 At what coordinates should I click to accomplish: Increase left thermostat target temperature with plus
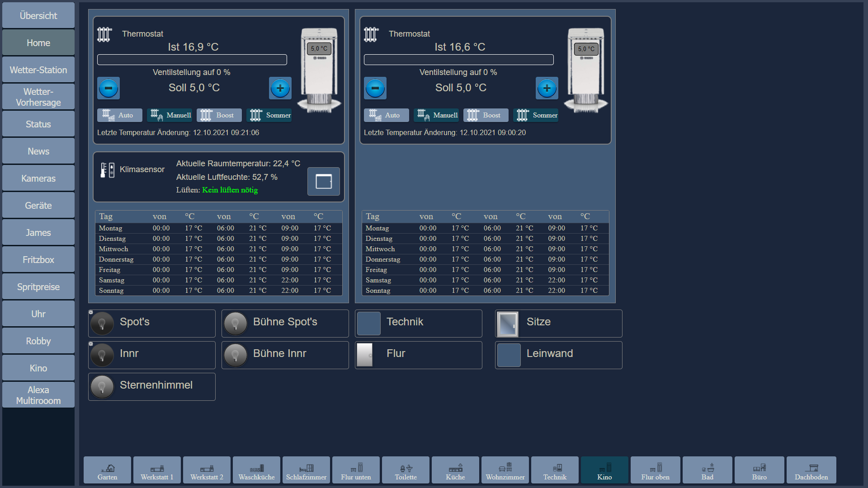tap(280, 88)
